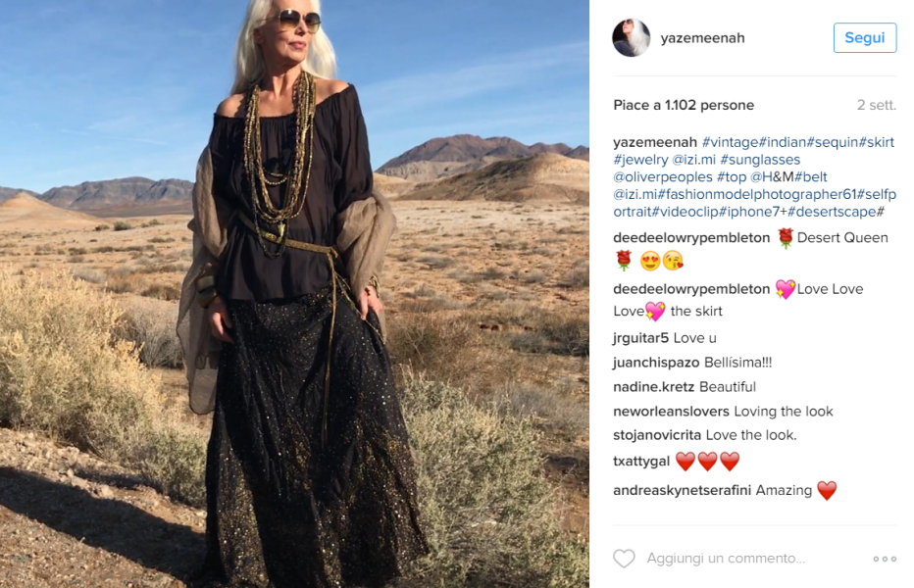Open the three-dots more options menu
This screenshot has width=914, height=588.
tap(885, 559)
